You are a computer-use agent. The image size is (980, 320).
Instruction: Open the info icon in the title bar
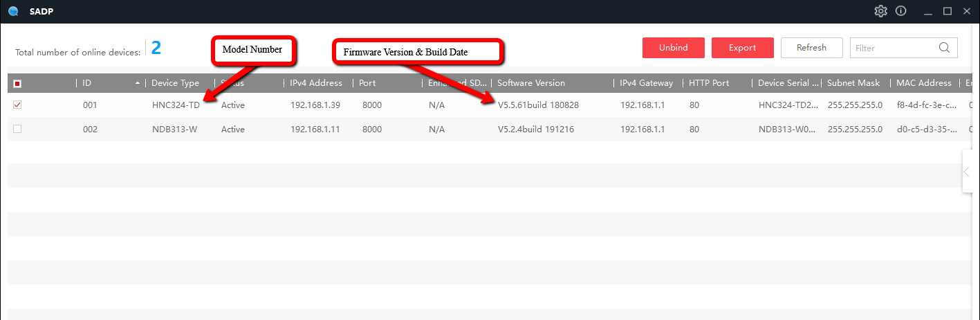(x=900, y=11)
